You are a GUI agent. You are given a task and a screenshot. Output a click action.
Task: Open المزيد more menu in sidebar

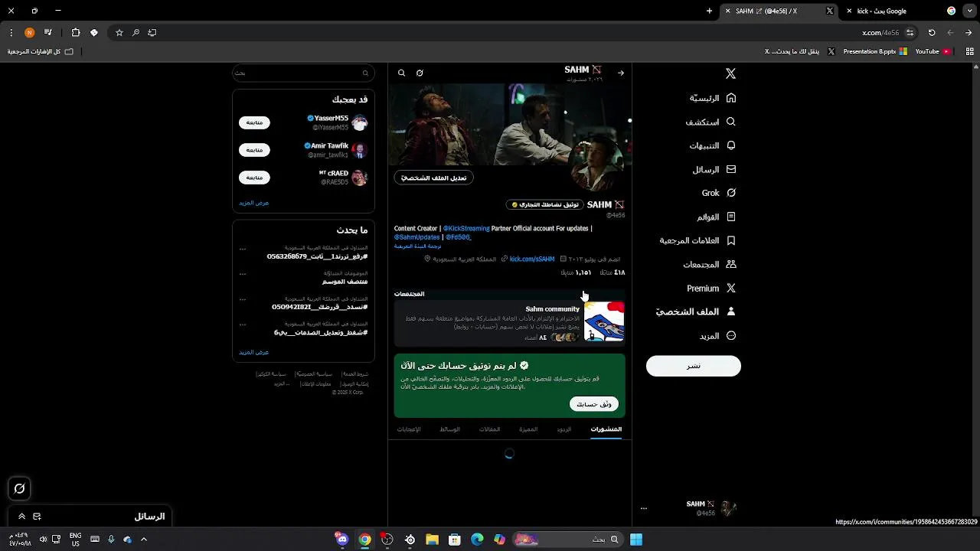717,335
